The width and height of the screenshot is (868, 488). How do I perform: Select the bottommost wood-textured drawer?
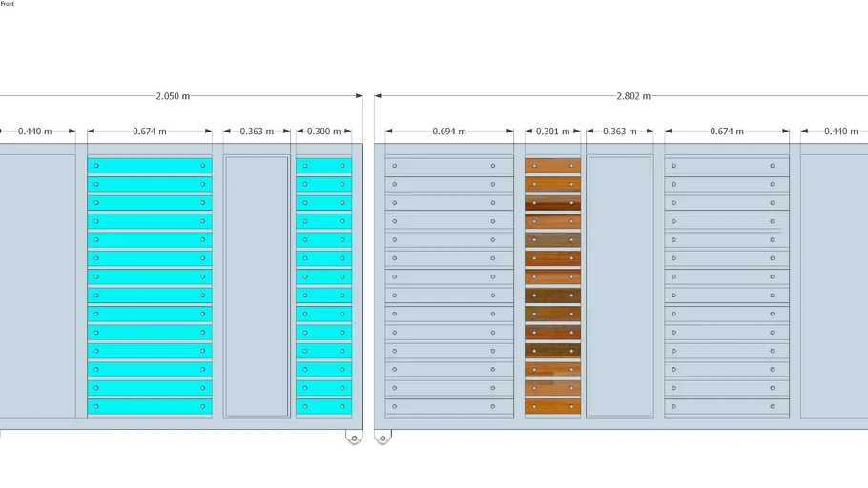click(552, 407)
